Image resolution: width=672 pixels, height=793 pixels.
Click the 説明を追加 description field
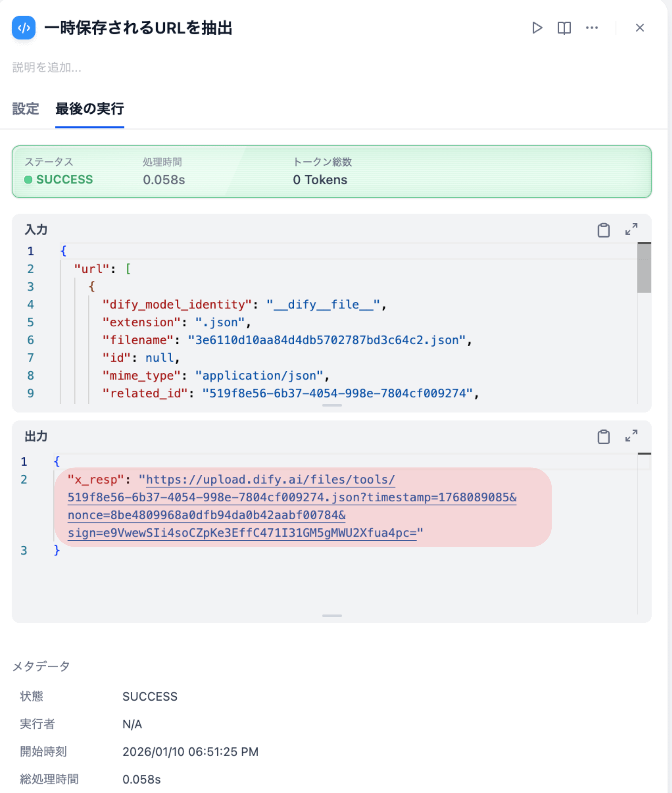click(47, 67)
